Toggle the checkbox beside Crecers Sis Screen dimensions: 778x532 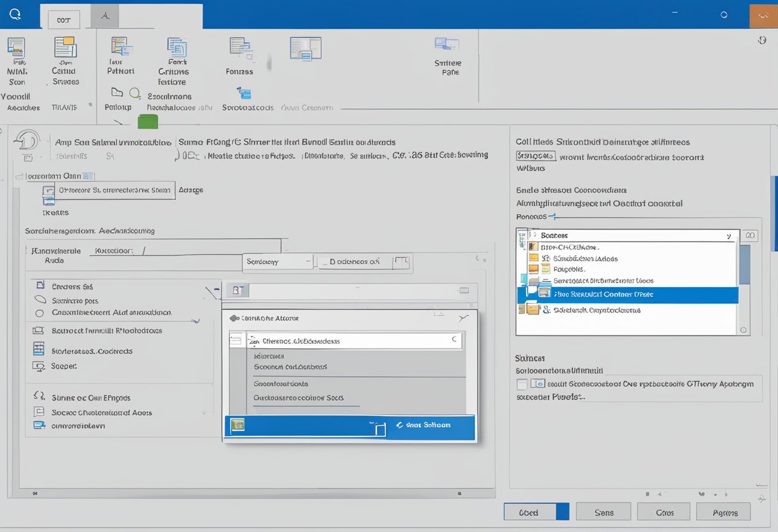[x=41, y=286]
